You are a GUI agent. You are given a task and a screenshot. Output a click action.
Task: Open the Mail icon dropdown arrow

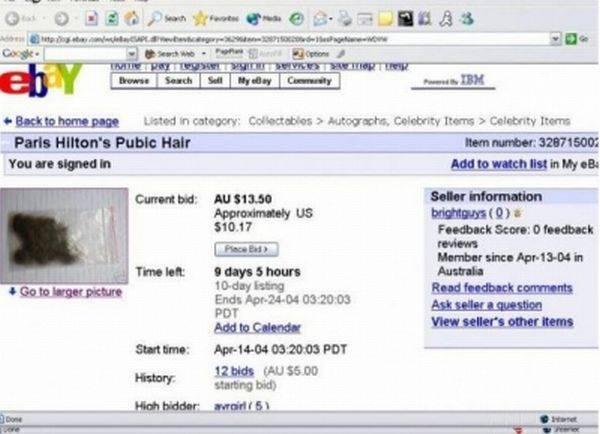pos(331,18)
